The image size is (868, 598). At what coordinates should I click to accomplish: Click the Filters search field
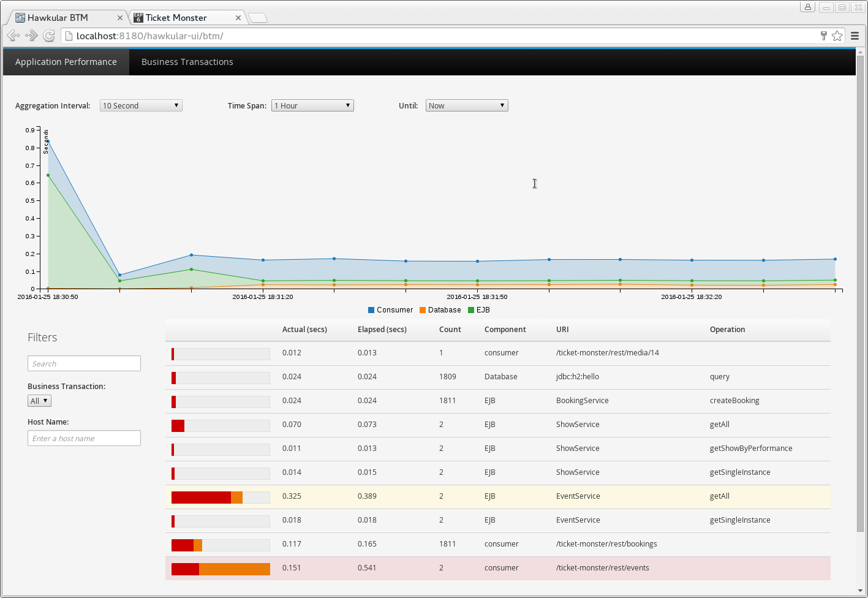tap(84, 363)
